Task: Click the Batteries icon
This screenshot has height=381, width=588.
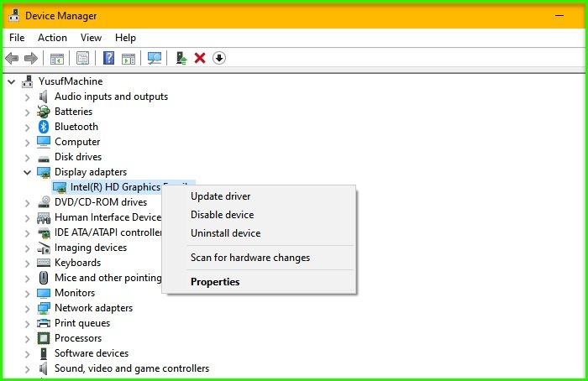Action: [44, 112]
